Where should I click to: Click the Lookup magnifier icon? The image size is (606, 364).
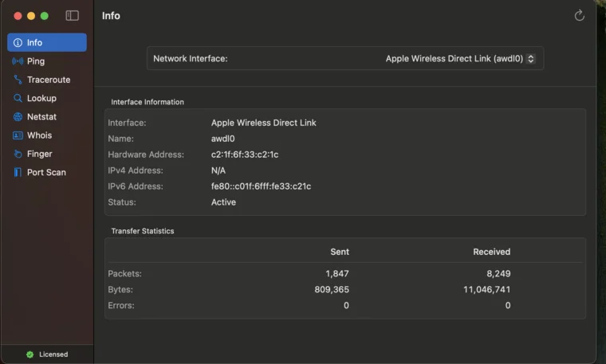[x=18, y=98]
